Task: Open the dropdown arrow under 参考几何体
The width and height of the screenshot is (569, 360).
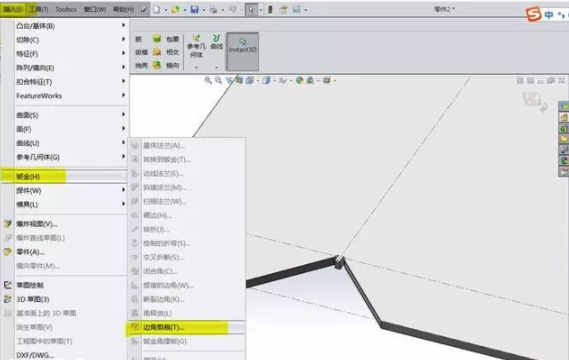Action: click(196, 67)
